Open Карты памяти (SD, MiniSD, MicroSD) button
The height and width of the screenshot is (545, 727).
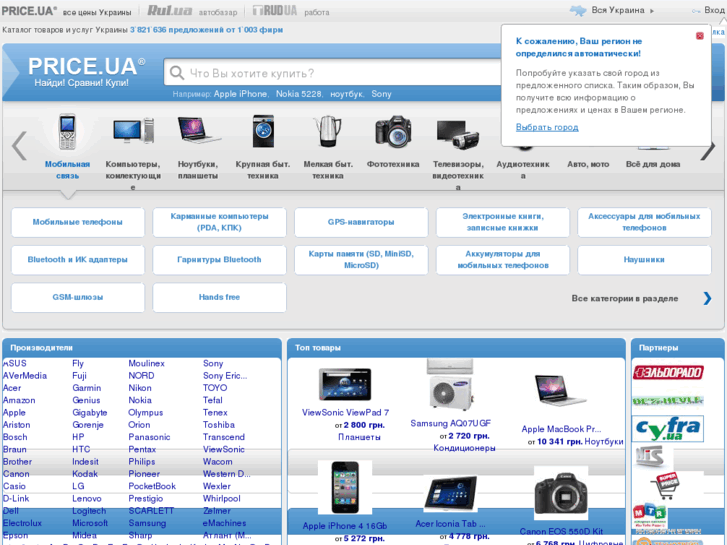click(x=361, y=260)
